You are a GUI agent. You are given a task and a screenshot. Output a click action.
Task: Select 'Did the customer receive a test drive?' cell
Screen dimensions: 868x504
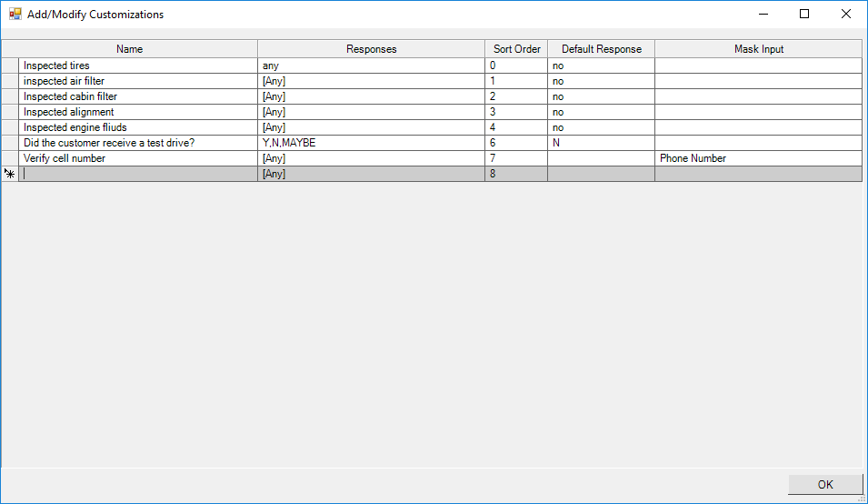click(138, 143)
